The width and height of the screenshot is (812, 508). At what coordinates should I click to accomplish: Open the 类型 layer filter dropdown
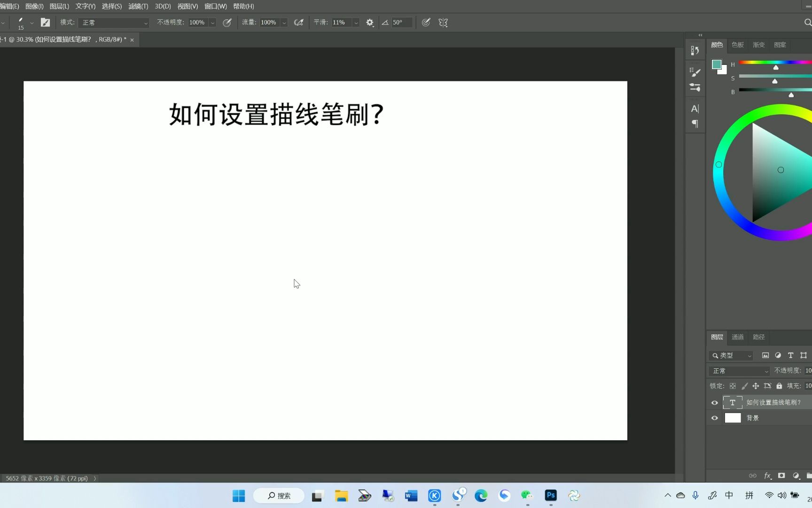tap(731, 356)
